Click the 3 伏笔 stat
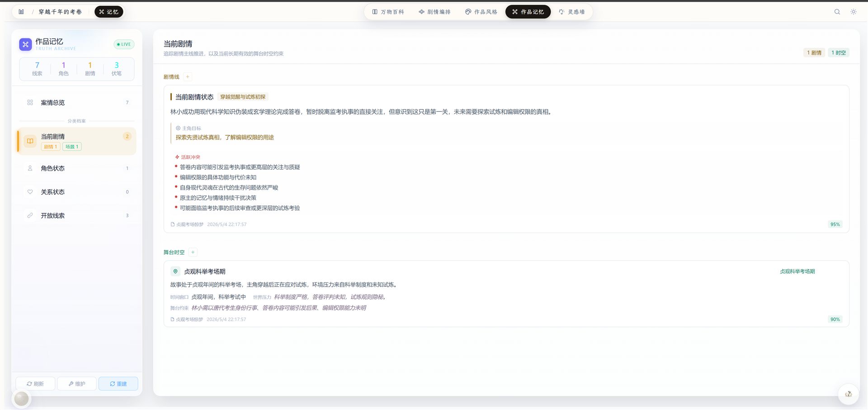 click(117, 69)
